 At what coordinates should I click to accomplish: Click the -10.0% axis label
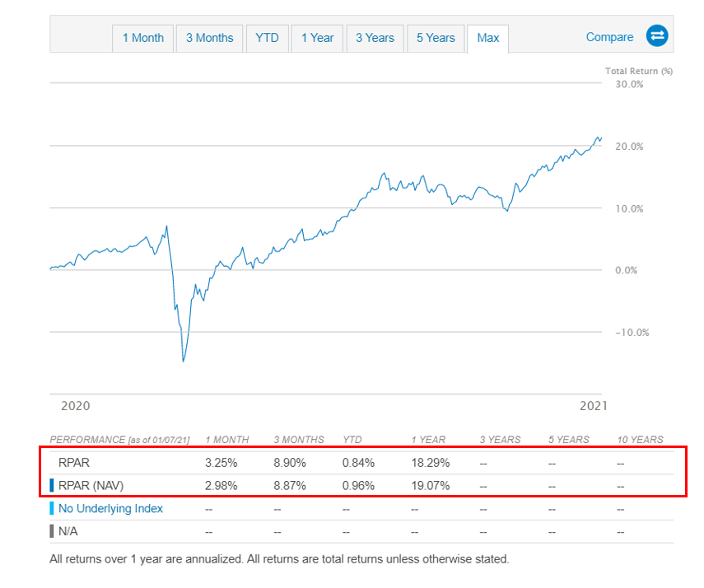point(632,333)
